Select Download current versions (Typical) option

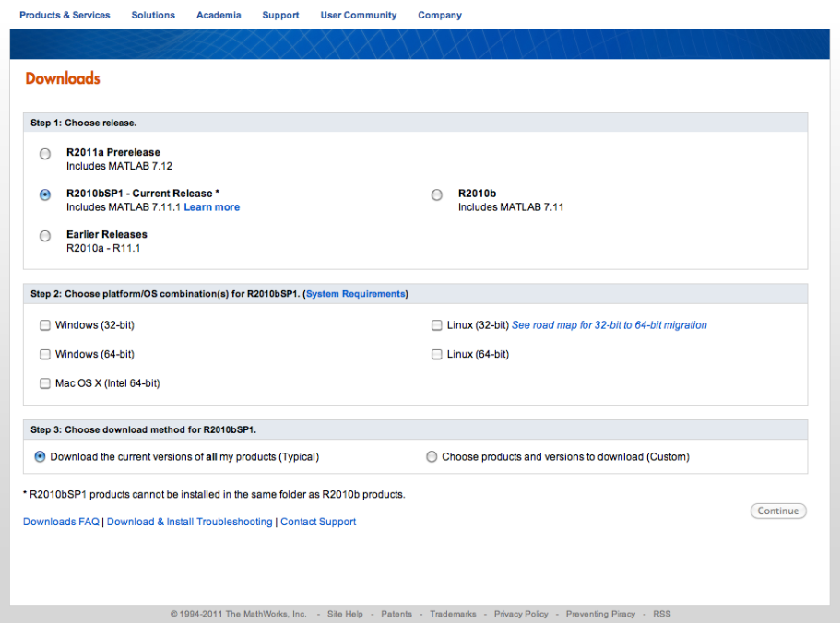[x=41, y=456]
